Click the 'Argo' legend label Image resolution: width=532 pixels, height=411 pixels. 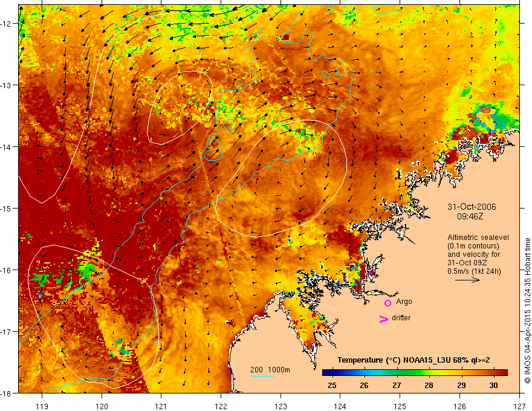pos(404,302)
